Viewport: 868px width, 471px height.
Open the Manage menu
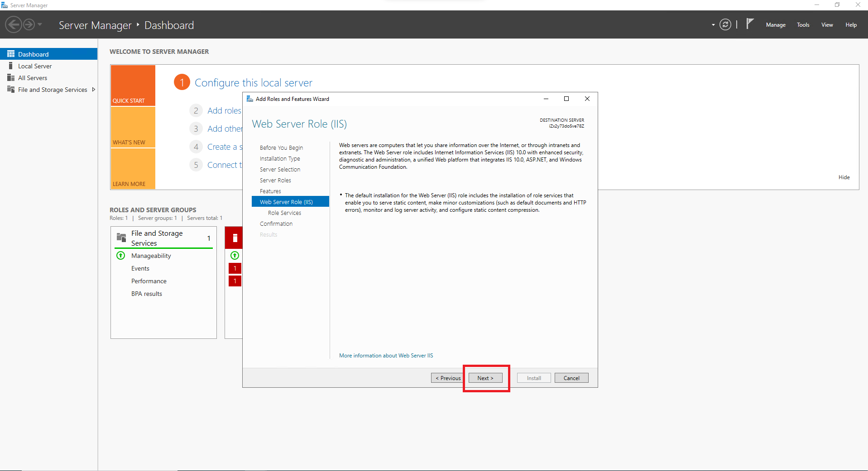(776, 25)
